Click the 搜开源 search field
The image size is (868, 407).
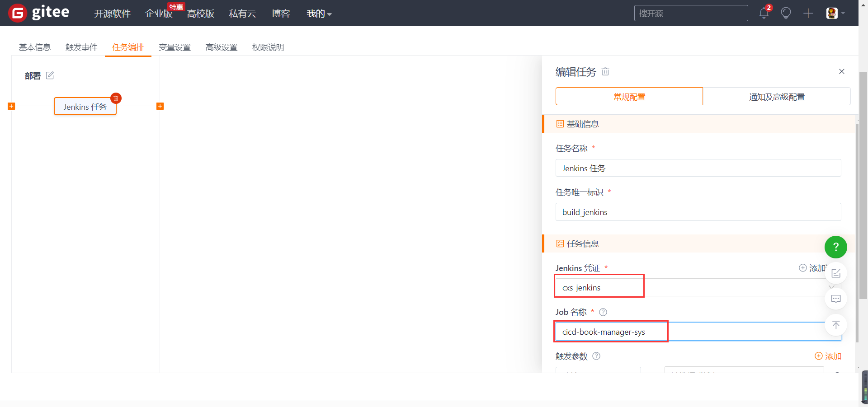tap(691, 13)
